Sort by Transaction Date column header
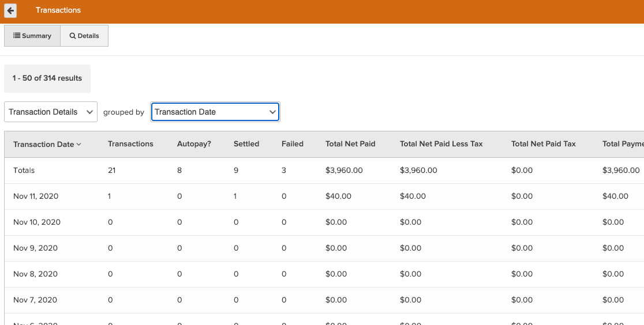 pyautogui.click(x=47, y=144)
